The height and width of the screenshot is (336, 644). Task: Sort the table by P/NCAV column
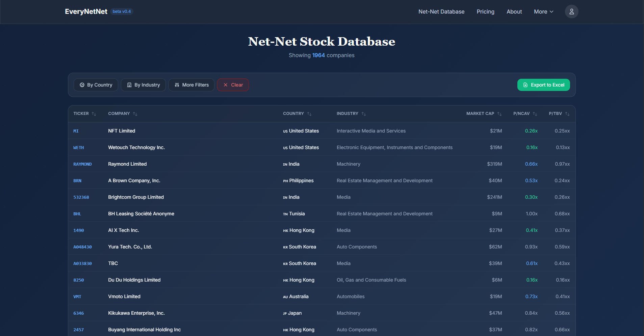535,114
